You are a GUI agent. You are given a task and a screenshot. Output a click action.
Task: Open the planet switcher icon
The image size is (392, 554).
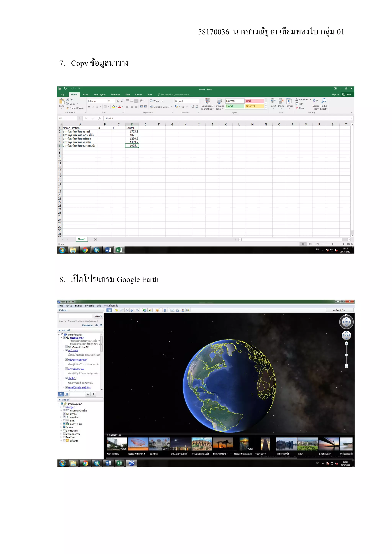pyautogui.click(x=157, y=310)
